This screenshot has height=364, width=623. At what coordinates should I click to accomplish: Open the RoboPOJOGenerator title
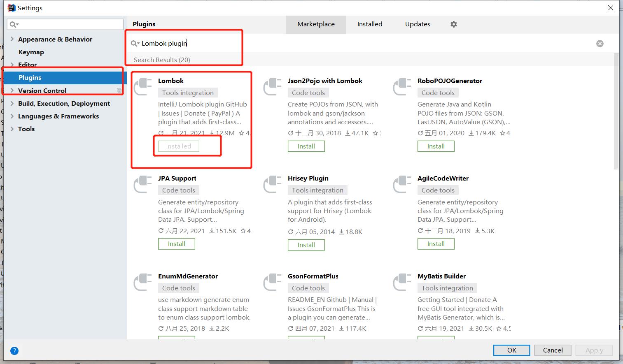[x=450, y=81]
